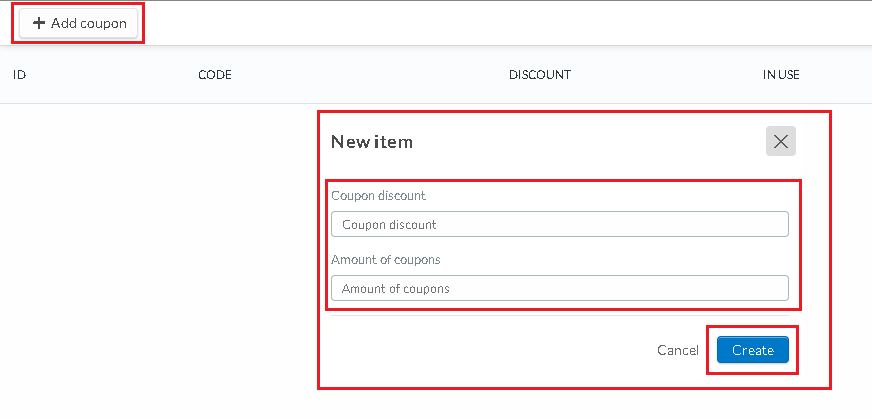
Task: Focus the Amount of coupons input field
Action: point(559,288)
